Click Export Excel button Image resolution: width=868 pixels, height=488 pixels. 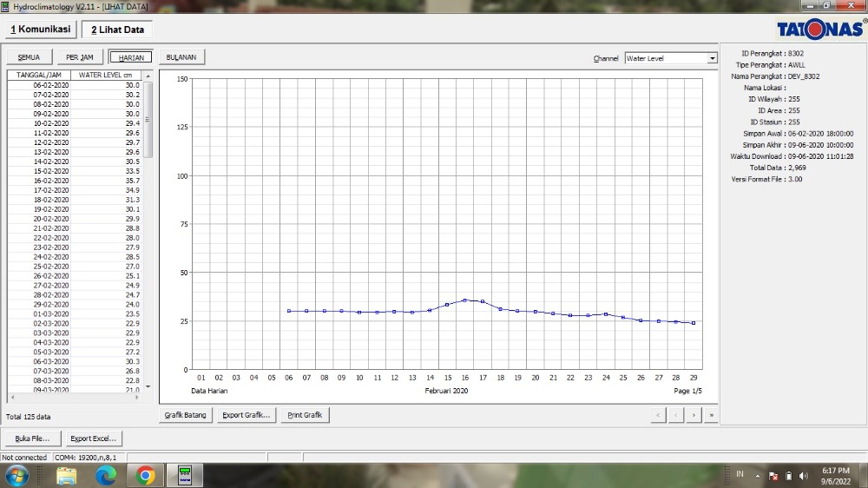pyautogui.click(x=94, y=439)
